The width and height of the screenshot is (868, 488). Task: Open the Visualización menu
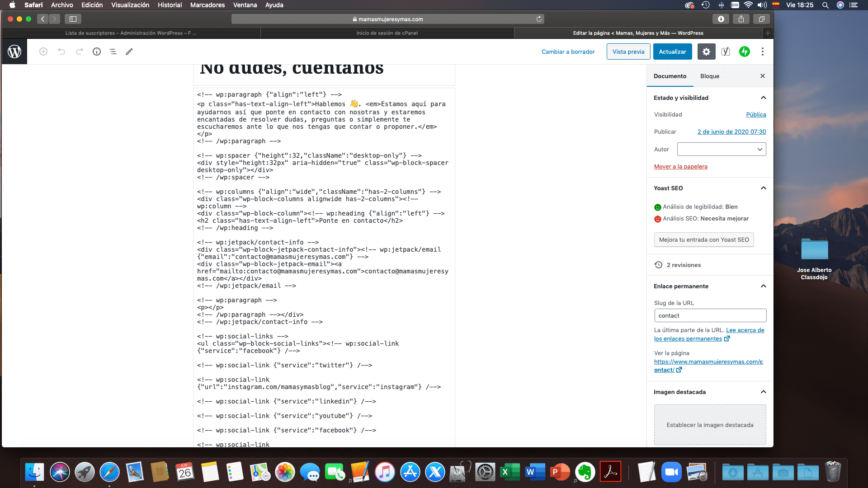tap(130, 5)
